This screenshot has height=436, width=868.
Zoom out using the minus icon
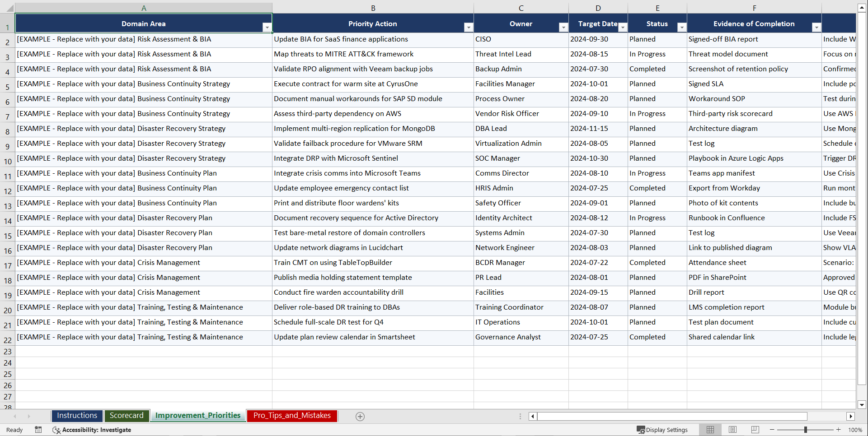771,430
